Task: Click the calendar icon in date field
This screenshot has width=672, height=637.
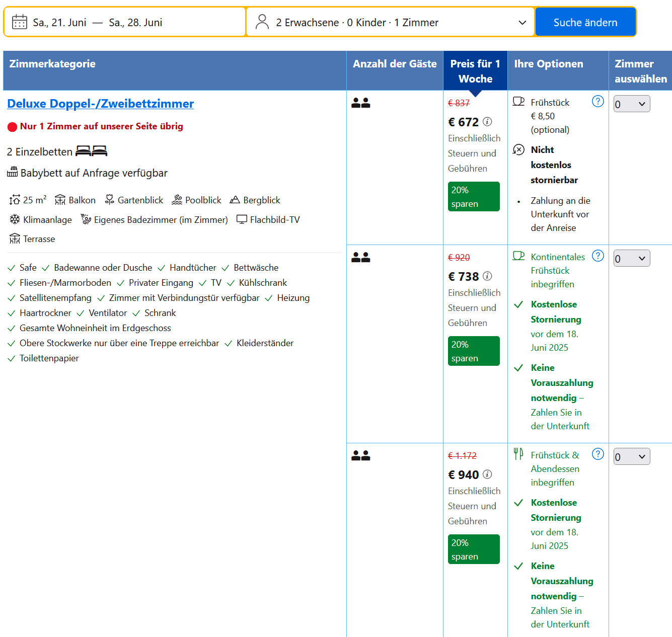Action: click(x=20, y=22)
